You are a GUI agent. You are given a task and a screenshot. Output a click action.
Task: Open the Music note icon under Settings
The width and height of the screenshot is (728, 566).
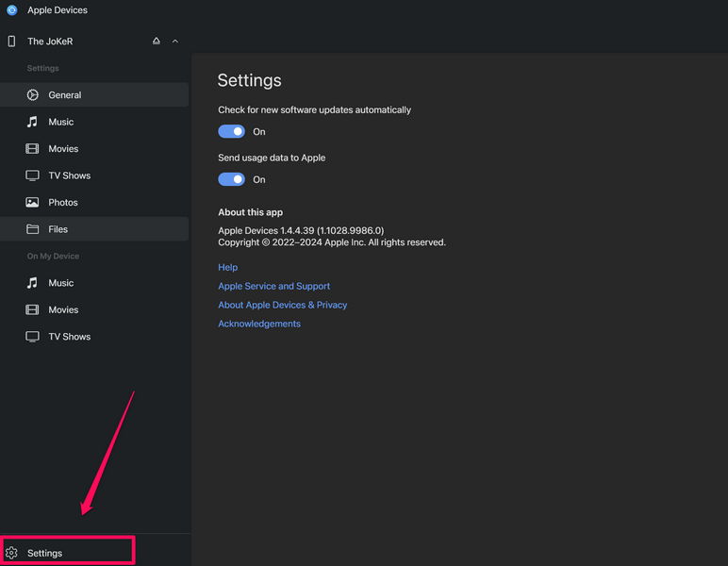(32, 122)
